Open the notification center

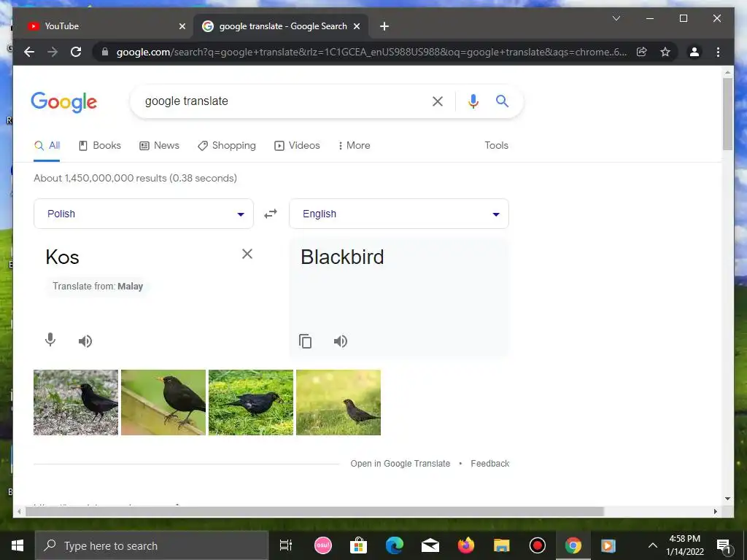pos(724,545)
